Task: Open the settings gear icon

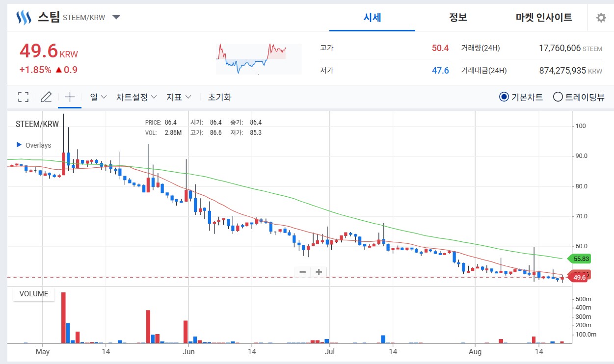Action: [601, 18]
